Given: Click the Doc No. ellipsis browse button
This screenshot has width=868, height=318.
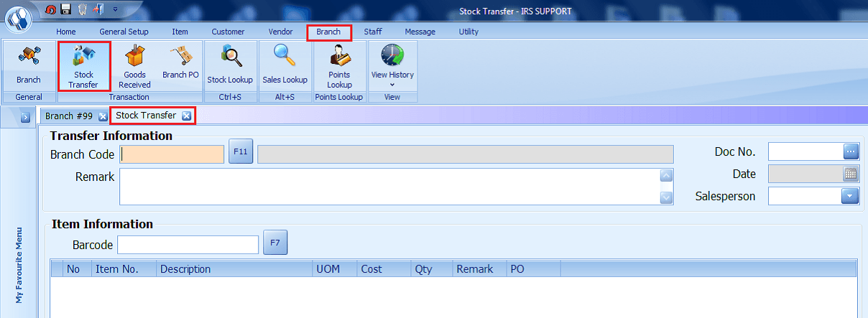Looking at the screenshot, I should [x=851, y=151].
